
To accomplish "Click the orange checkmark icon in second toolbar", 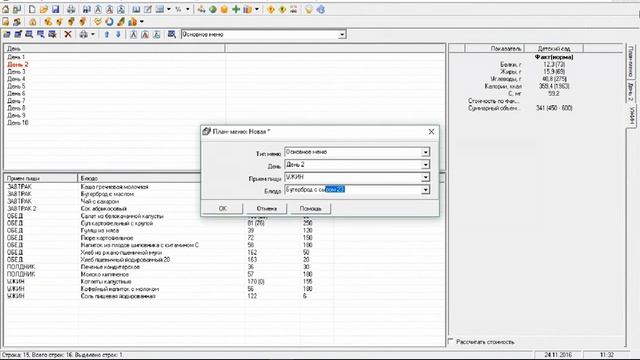I will (98, 22).
